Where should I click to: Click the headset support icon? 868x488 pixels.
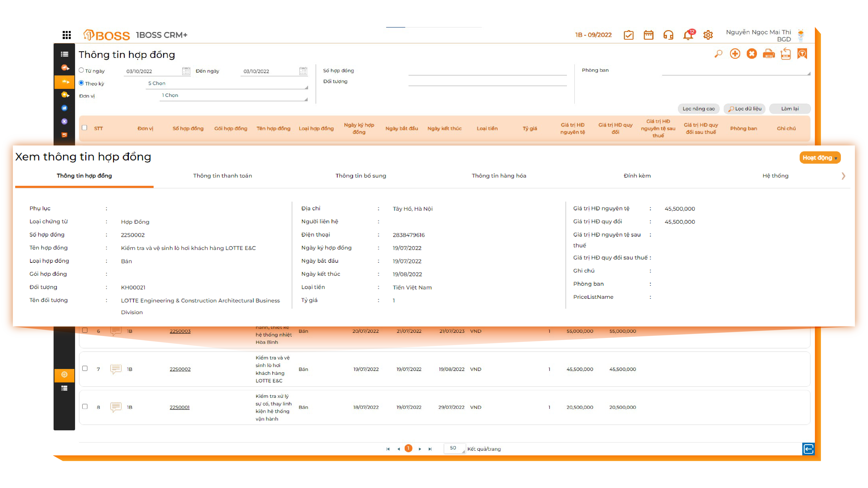[x=668, y=35]
